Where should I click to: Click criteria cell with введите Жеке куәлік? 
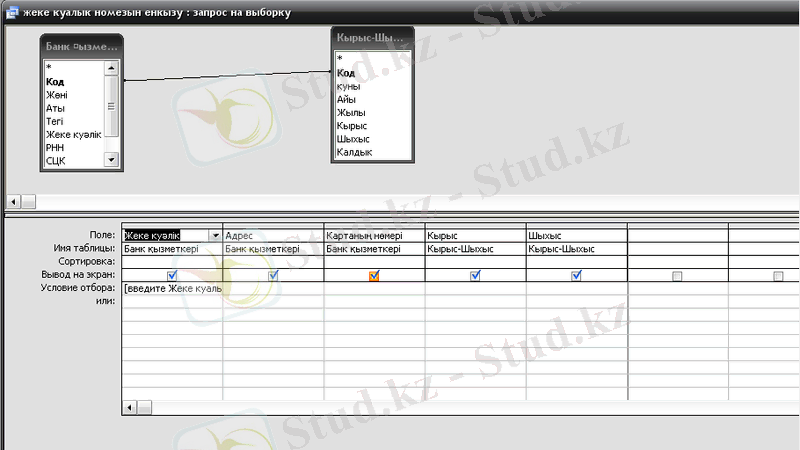click(x=172, y=288)
